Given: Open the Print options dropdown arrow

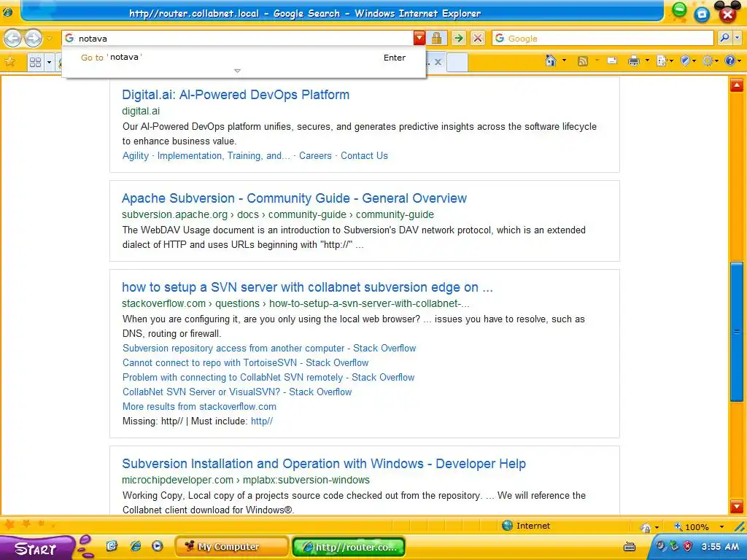Looking at the screenshot, I should click(647, 61).
